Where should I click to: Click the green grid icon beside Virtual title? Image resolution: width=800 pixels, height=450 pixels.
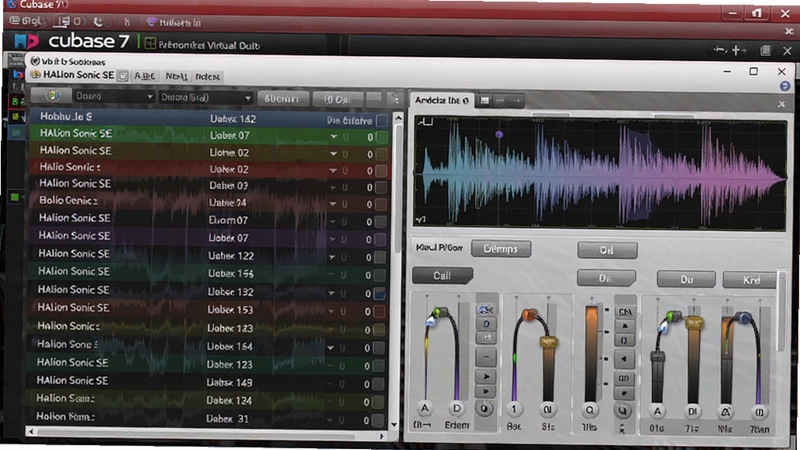pyautogui.click(x=150, y=44)
